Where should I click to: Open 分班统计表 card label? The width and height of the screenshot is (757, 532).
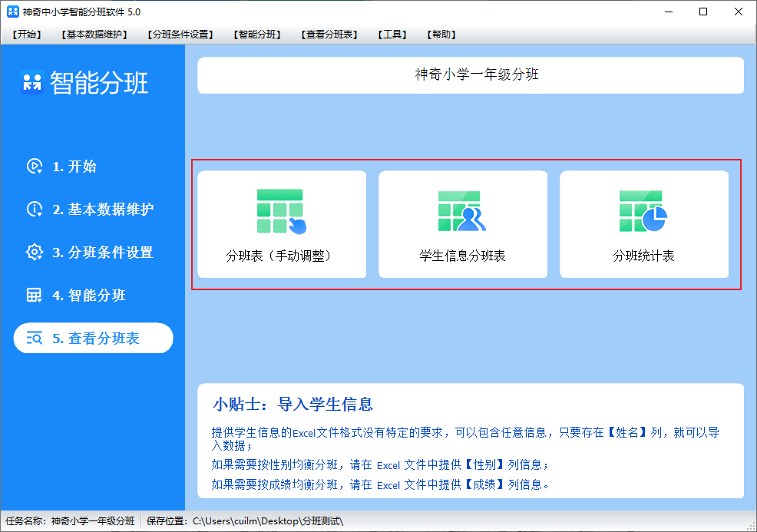tap(643, 256)
